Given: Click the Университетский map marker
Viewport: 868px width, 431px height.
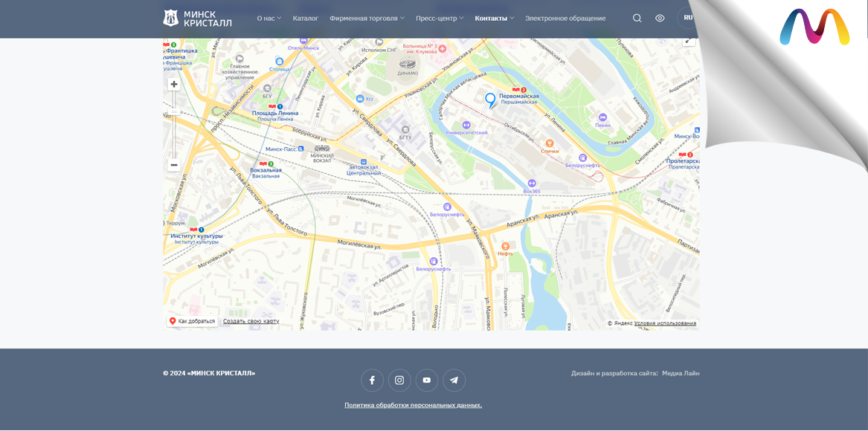Looking at the screenshot, I should 466,125.
